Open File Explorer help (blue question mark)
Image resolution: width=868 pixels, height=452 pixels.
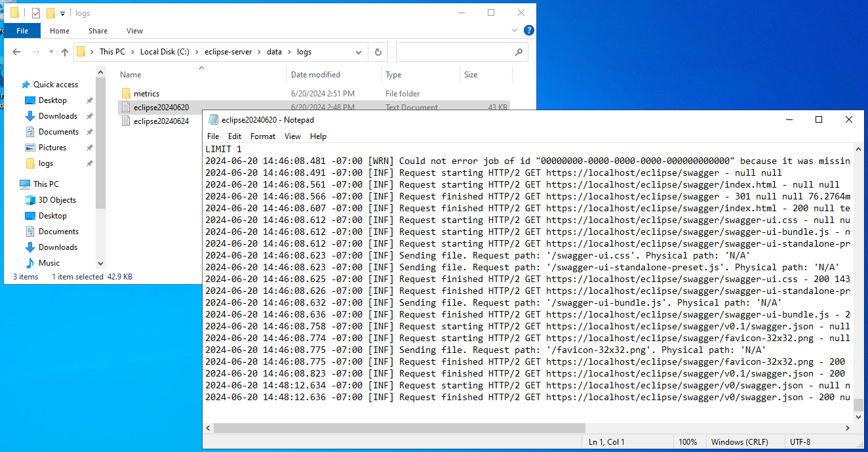tap(528, 30)
